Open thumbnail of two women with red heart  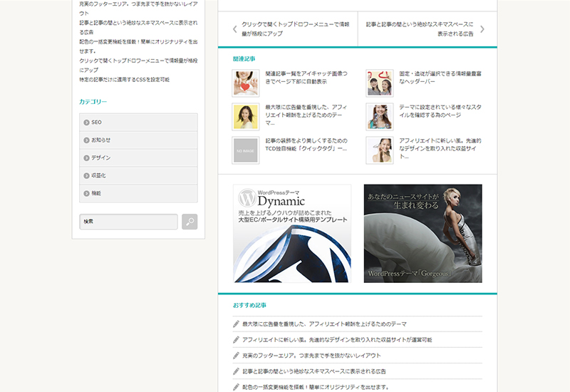point(380,83)
